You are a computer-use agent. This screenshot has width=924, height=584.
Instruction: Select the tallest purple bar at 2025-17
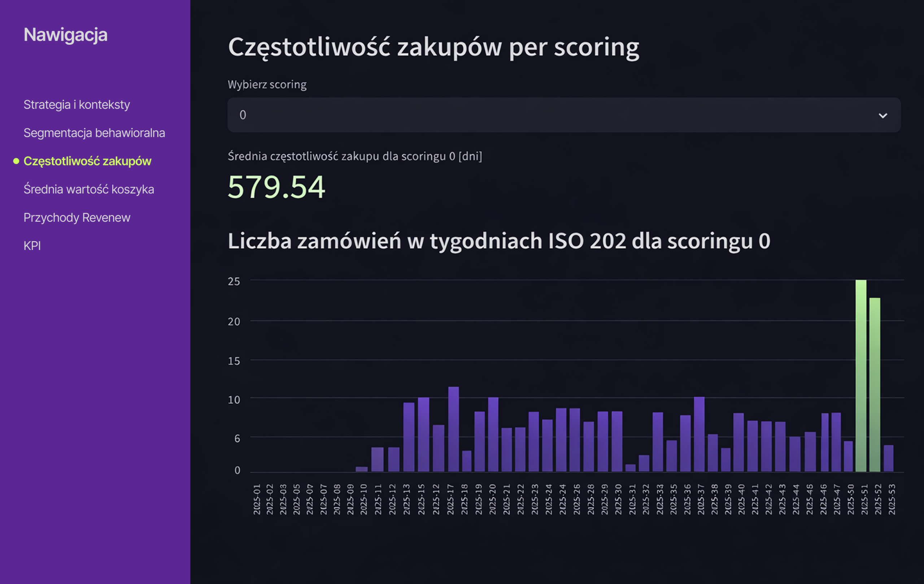[x=454, y=429]
